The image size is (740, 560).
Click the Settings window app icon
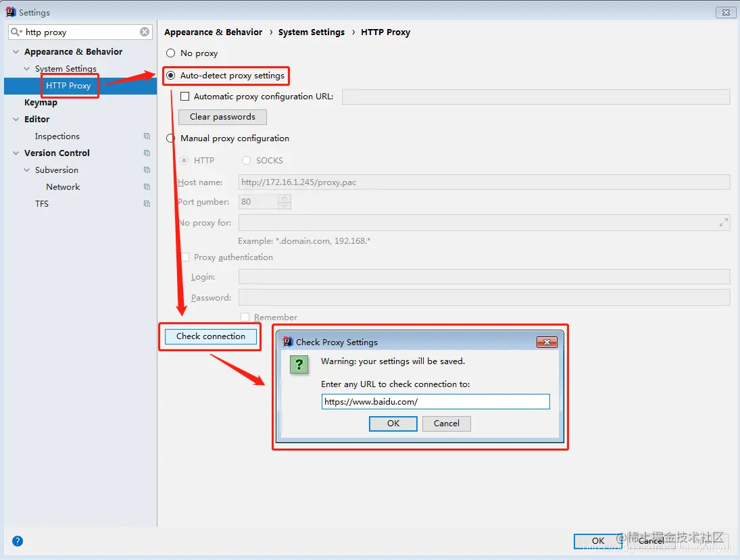coord(10,11)
